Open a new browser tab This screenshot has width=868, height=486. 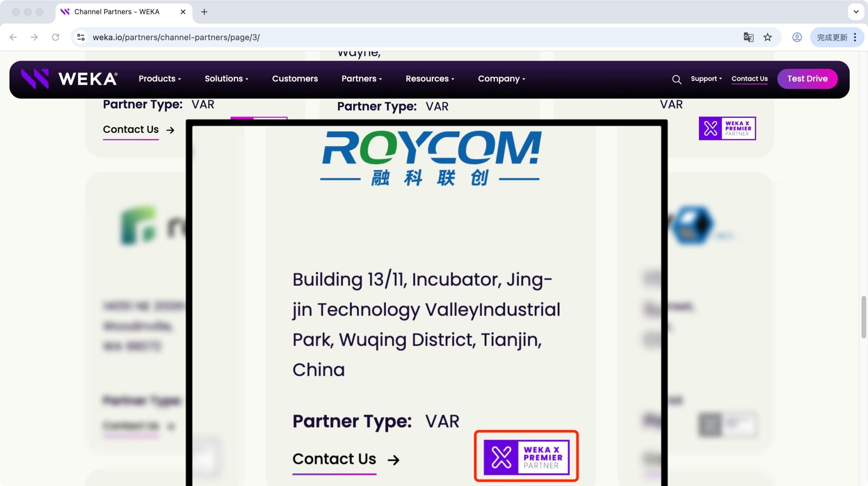204,12
